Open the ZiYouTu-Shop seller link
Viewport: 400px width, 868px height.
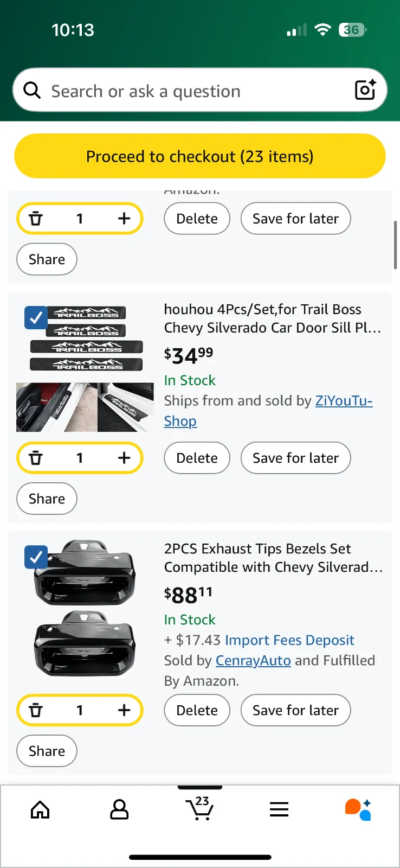point(344,401)
